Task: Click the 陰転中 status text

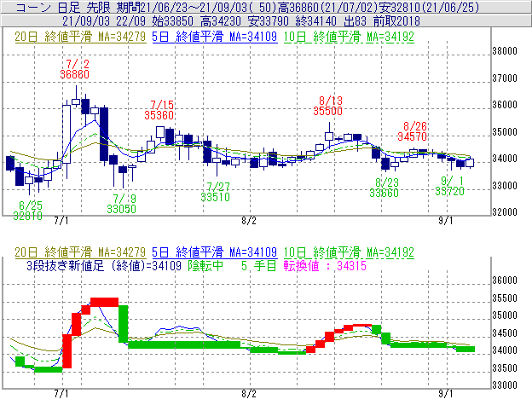Action: tap(205, 265)
